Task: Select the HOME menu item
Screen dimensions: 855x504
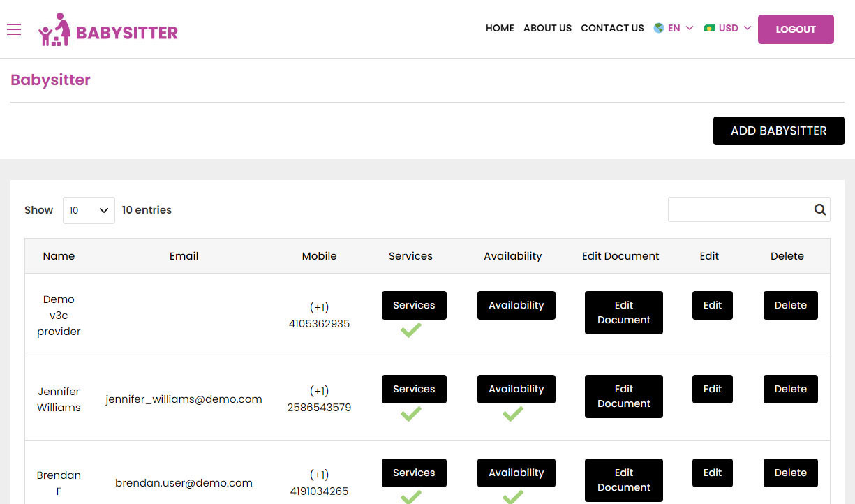Action: [x=500, y=28]
